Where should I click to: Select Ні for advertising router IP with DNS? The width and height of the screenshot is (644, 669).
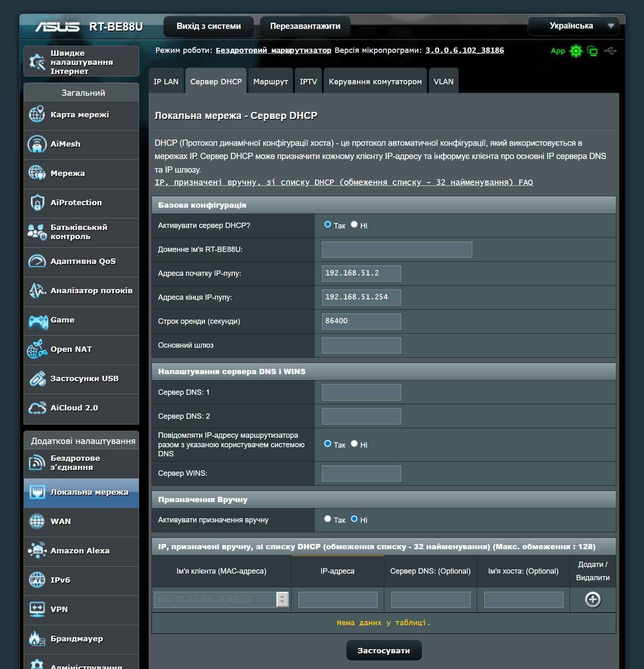pyautogui.click(x=354, y=444)
